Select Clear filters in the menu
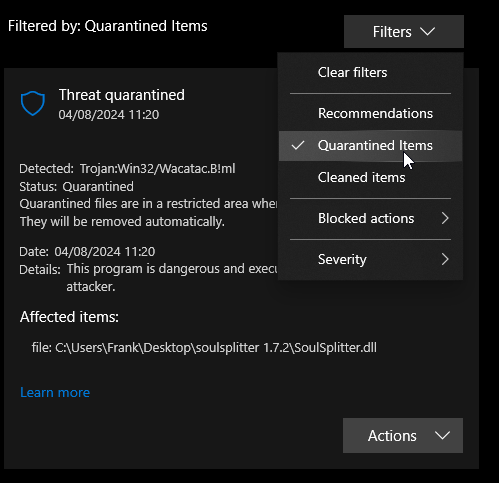 370,73
